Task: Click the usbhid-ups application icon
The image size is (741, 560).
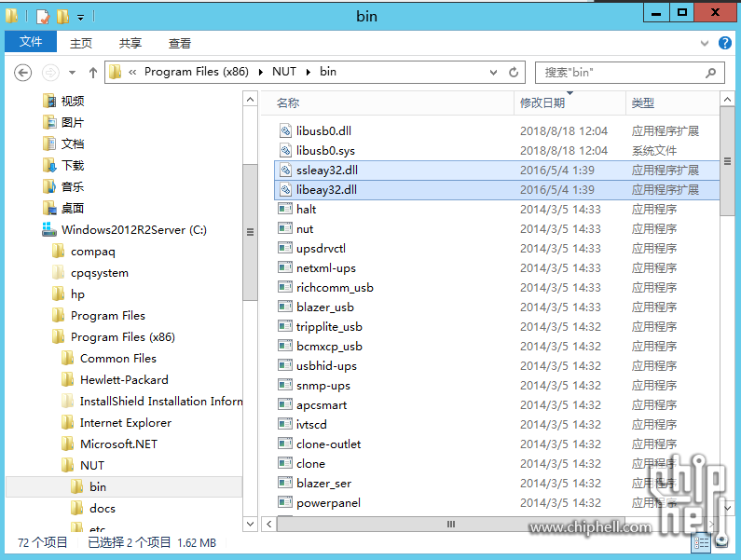Action: (285, 365)
